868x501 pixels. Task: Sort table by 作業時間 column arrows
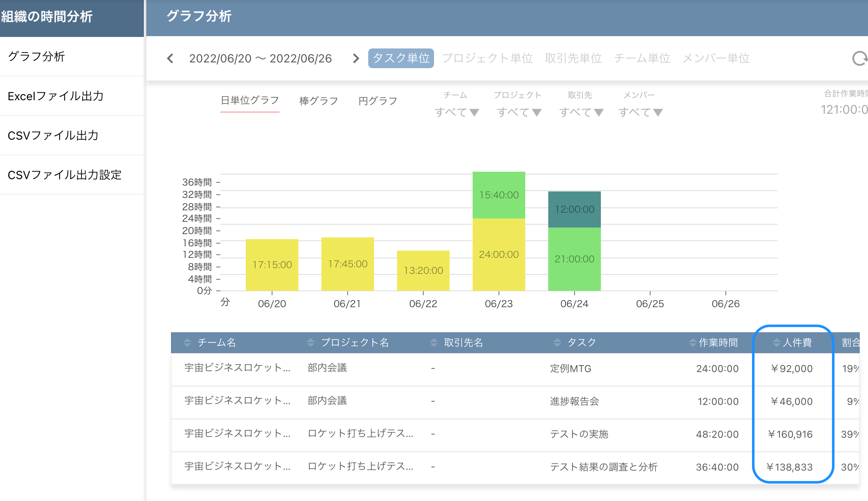tap(693, 342)
